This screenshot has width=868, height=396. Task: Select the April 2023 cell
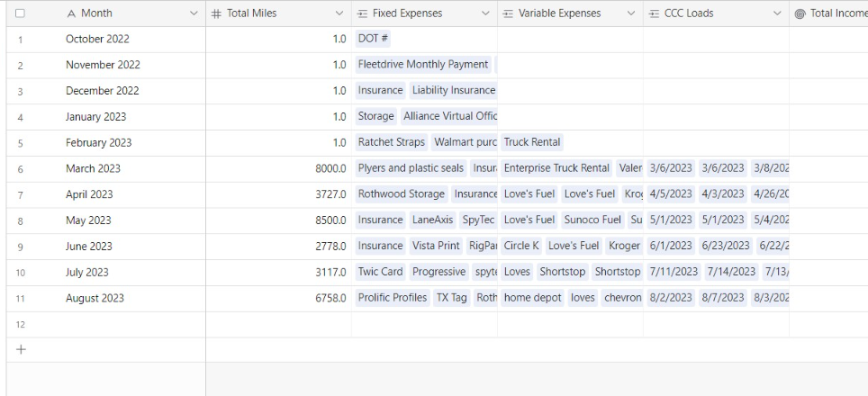click(89, 194)
